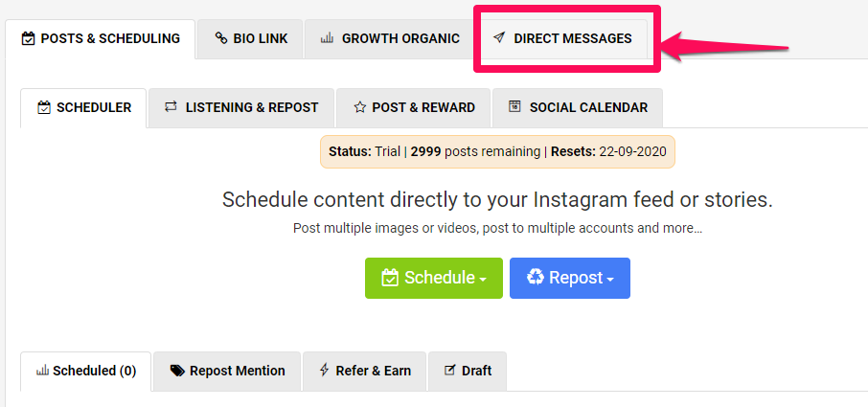
Task: Show the Scheduled (0) posts tab
Action: point(86,371)
